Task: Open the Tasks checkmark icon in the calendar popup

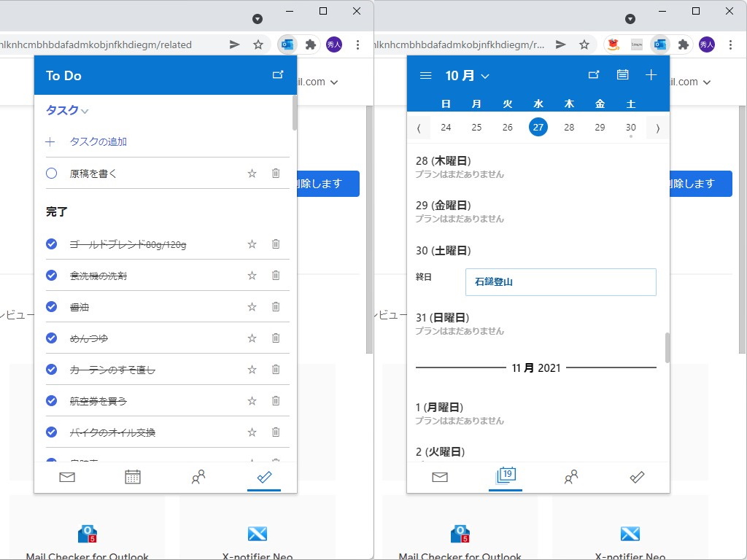Action: tap(636, 477)
